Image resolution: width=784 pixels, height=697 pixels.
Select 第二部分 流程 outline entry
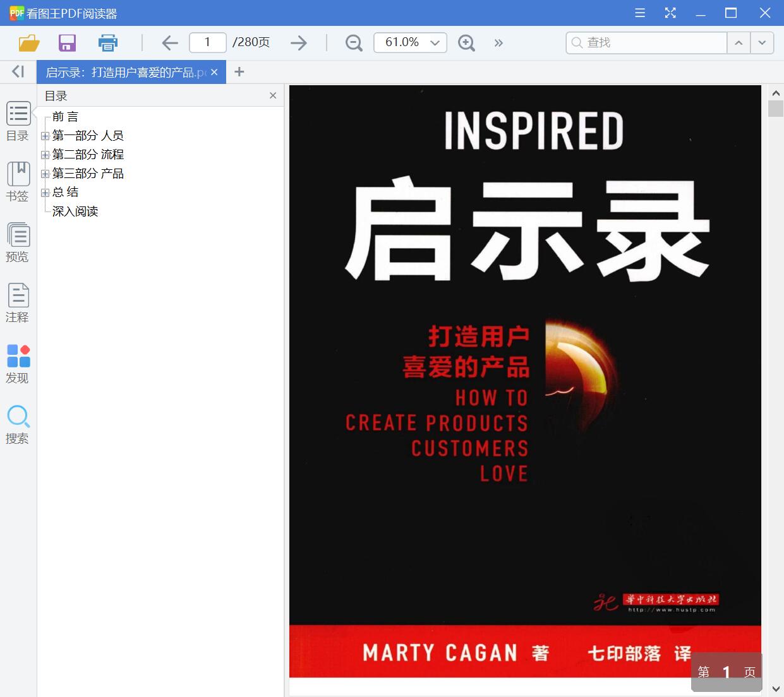[x=88, y=155]
